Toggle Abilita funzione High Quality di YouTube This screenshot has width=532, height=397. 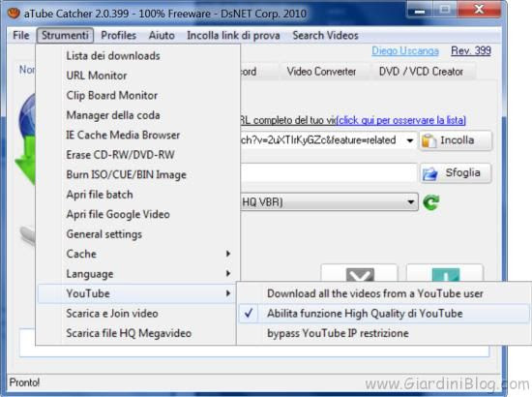[384, 314]
